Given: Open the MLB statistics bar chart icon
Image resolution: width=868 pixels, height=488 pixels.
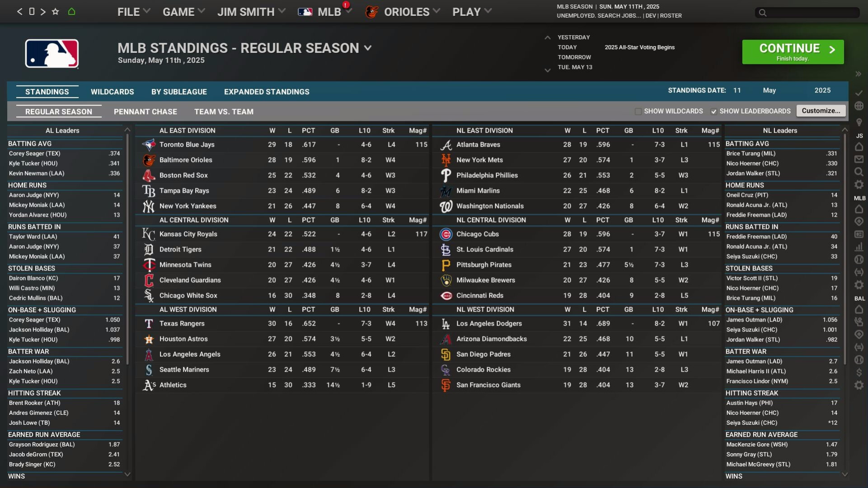Looking at the screenshot, I should (x=859, y=247).
